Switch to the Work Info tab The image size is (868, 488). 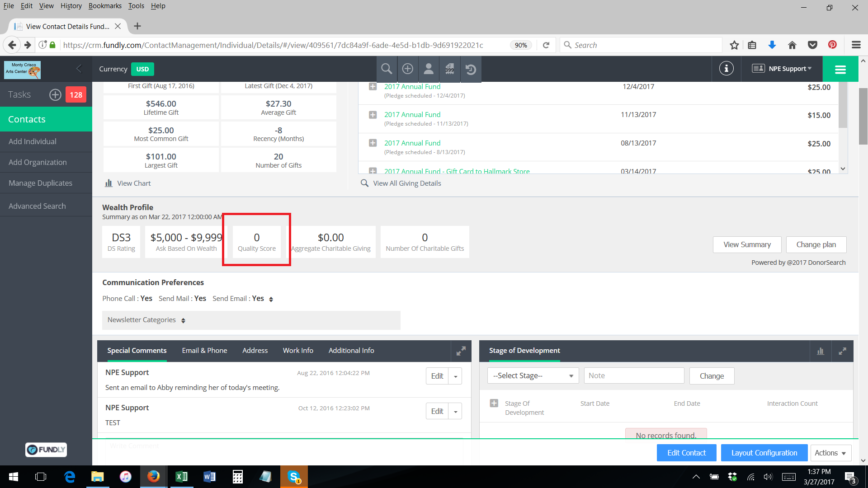pos(297,350)
